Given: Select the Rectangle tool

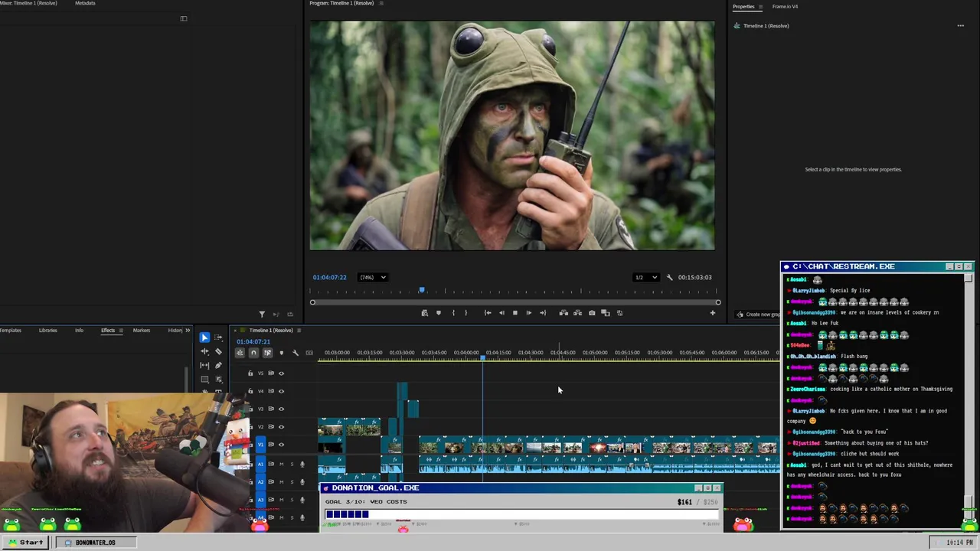Looking at the screenshot, I should click(x=204, y=379).
